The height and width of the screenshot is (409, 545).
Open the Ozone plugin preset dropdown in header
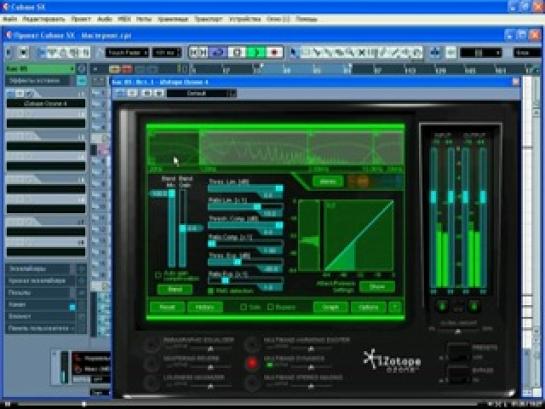click(x=201, y=93)
